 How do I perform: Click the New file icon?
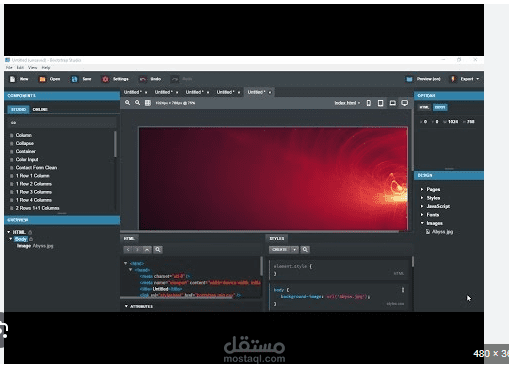[x=13, y=79]
